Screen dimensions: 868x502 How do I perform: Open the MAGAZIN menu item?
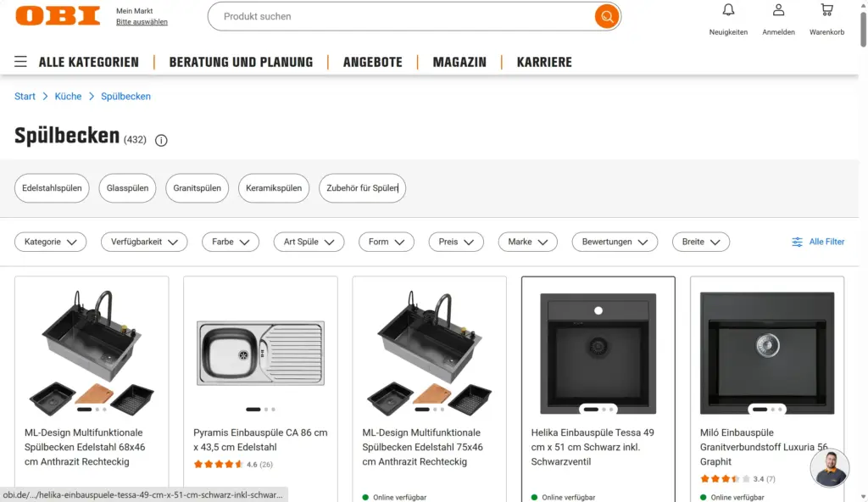459,62
